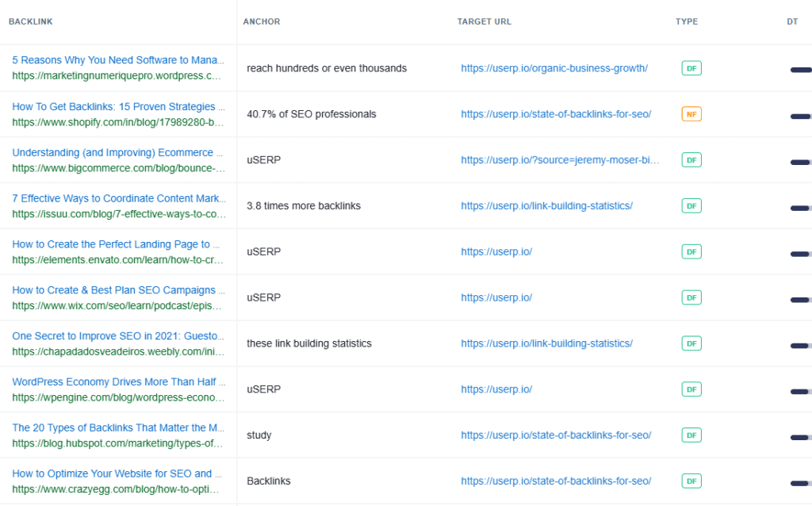
Task: Click the "these link building statistics" anchor text
Action: pos(309,343)
